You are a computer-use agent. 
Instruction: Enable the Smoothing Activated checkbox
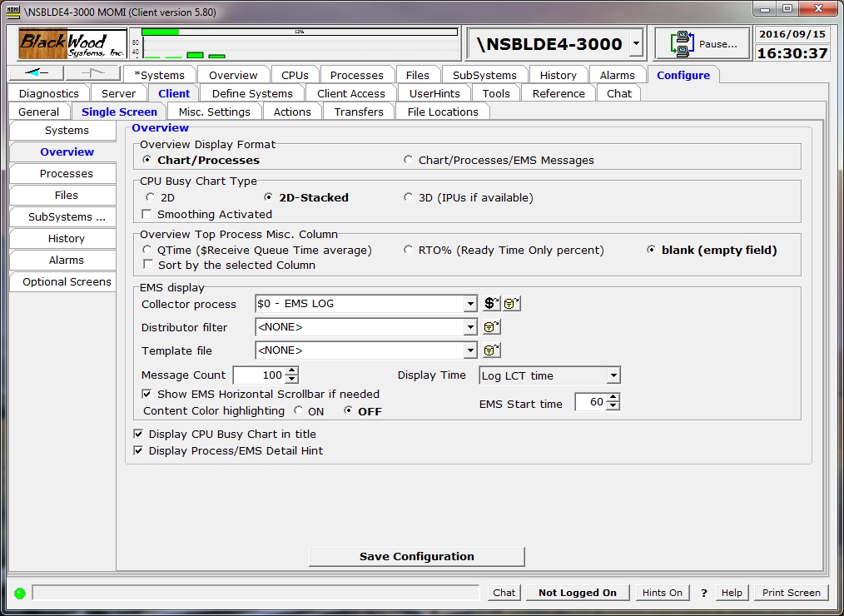(147, 215)
